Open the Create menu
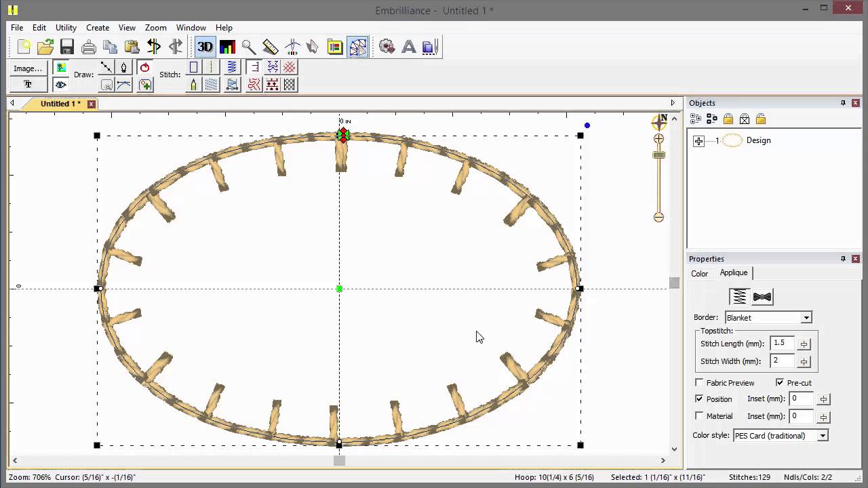The height and width of the screenshot is (488, 868). pos(98,28)
